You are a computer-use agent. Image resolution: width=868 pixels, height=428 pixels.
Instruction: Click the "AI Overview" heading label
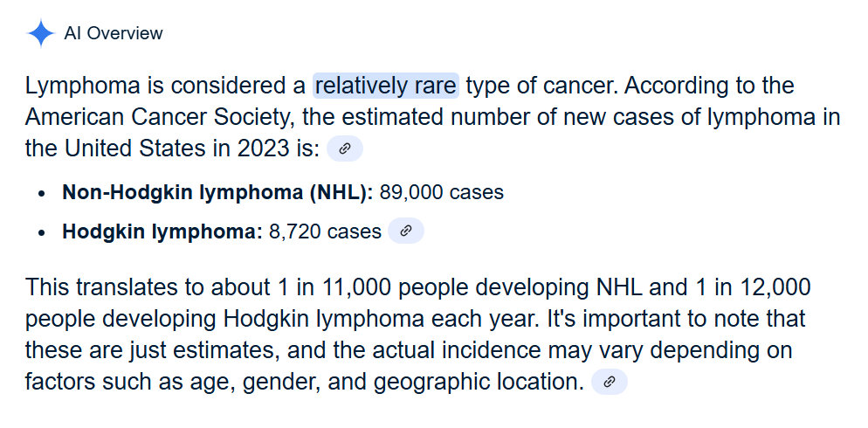[x=114, y=34]
